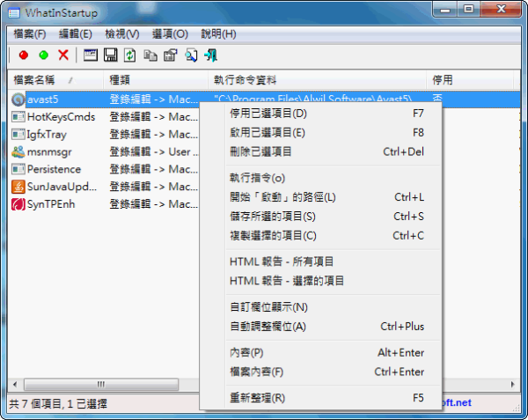Click the avast5 row icon
This screenshot has height=420, width=528.
point(18,99)
